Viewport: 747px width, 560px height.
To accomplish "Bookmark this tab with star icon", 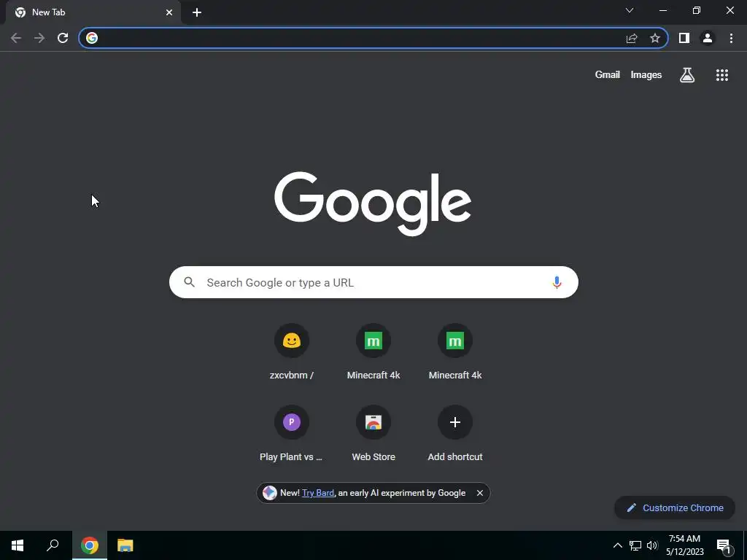I will tap(655, 38).
